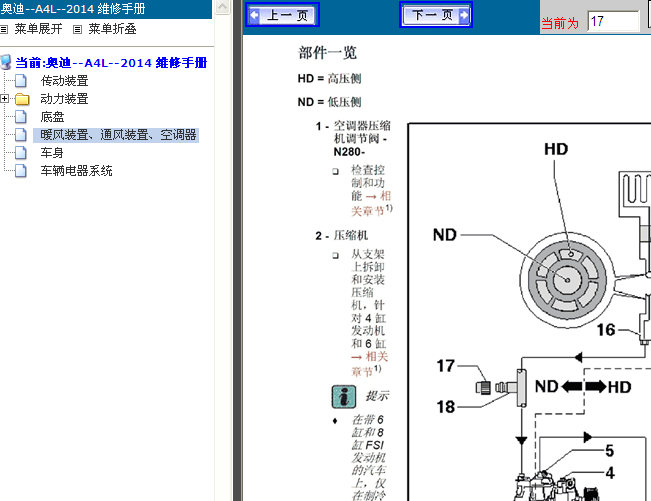651x501 pixels.
Task: Click the compressor pulley in the diagram
Action: point(567,280)
